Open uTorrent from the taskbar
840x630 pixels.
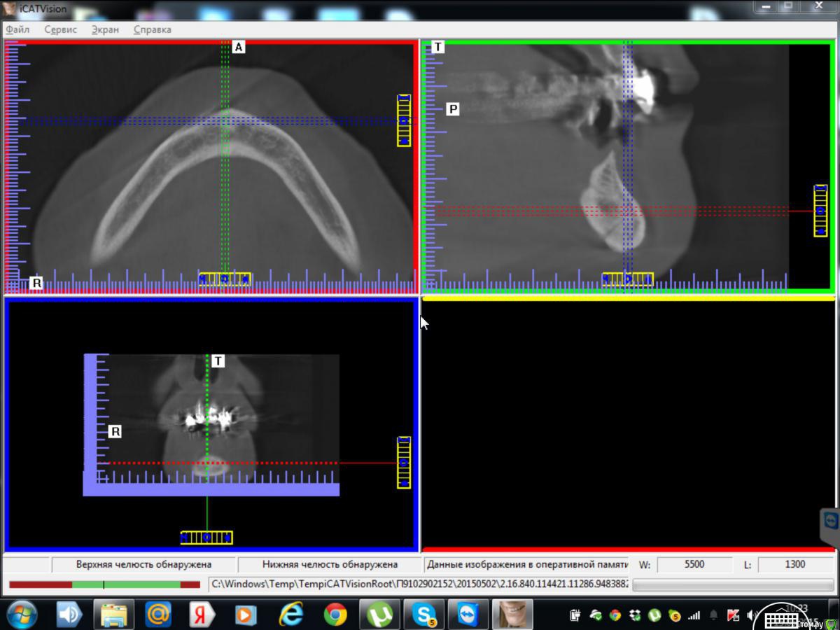379,615
